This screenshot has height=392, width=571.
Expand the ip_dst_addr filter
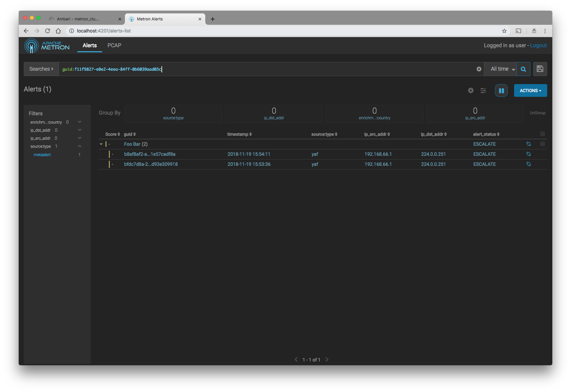click(80, 130)
